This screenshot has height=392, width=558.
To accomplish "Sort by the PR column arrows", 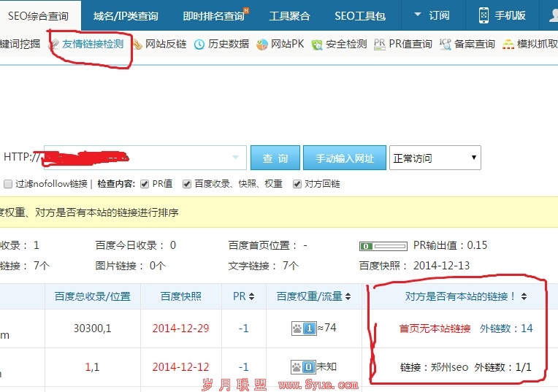I will tap(251, 296).
